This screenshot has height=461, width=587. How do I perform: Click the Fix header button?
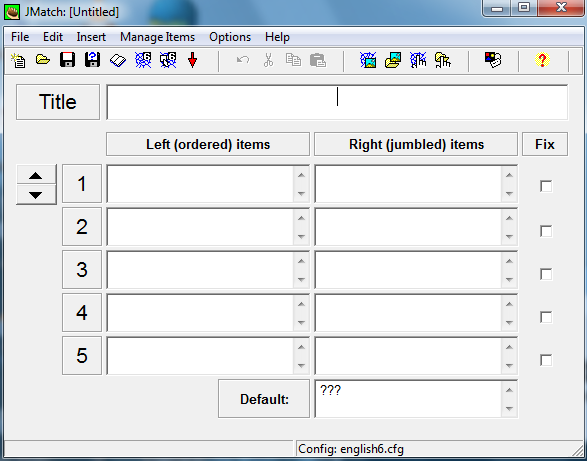545,144
